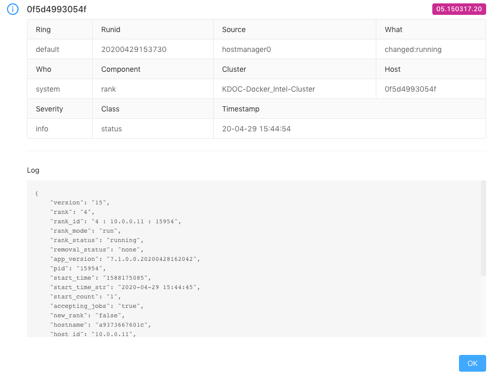Select the cluster name KDOC-Docker_Intel-Cluster
This screenshot has width=500, height=375.
(268, 89)
